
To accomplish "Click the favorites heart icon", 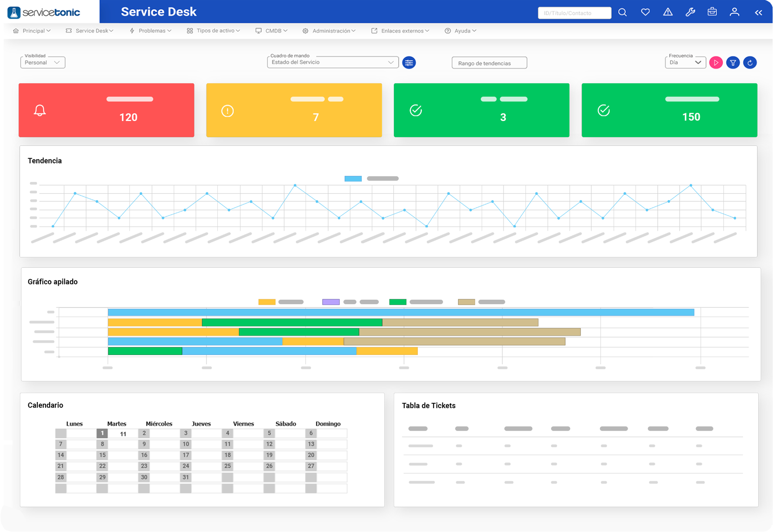I will (x=645, y=12).
